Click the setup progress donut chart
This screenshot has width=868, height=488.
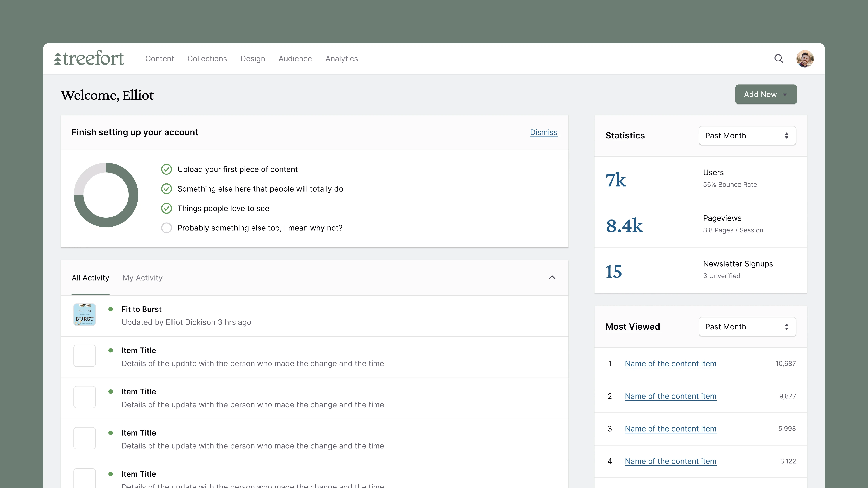click(106, 195)
